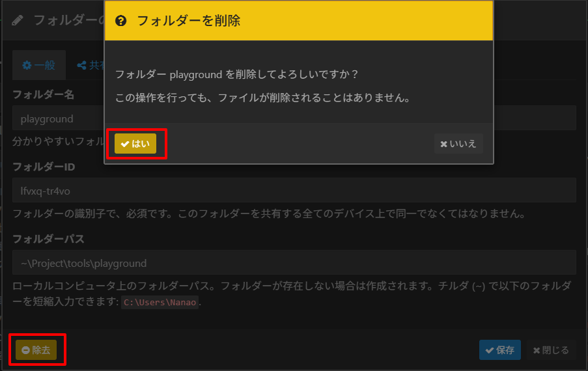The height and width of the screenshot is (371, 588).
Task: Click the gear icon on 一般 tab
Action: [x=27, y=65]
